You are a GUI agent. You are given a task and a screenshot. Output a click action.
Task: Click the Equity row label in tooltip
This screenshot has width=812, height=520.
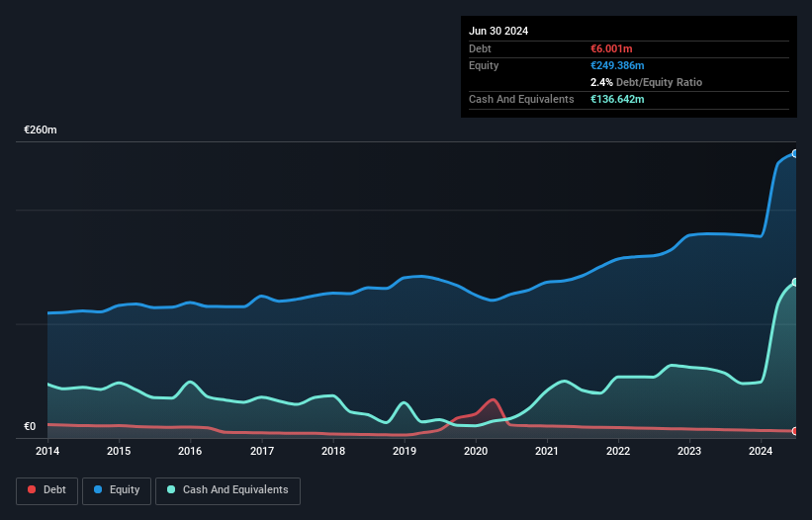tap(484, 65)
